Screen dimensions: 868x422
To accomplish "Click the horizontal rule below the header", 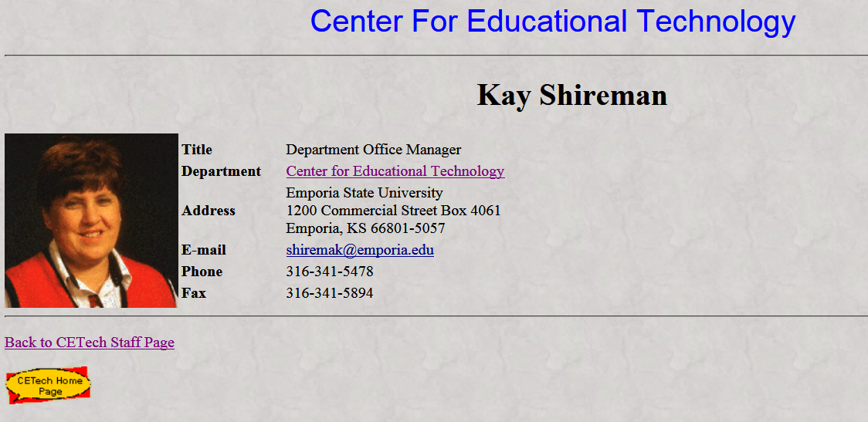I will (x=436, y=56).
